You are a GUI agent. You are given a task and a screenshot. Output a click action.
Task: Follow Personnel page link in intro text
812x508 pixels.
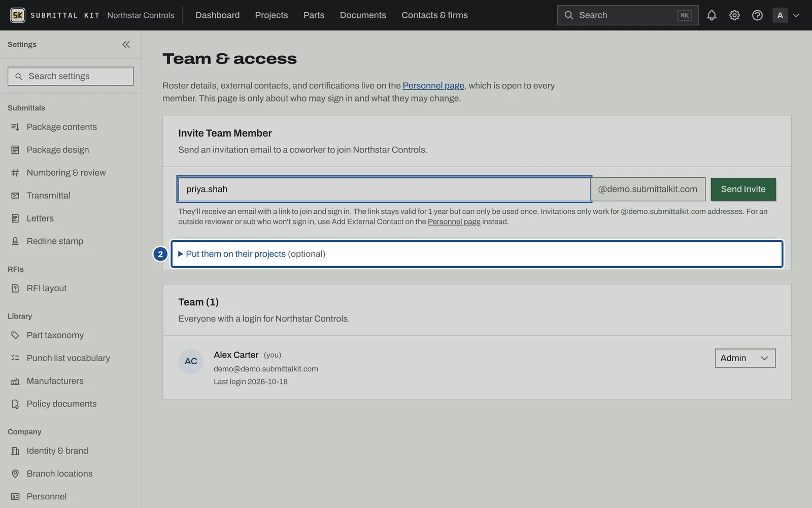(433, 86)
